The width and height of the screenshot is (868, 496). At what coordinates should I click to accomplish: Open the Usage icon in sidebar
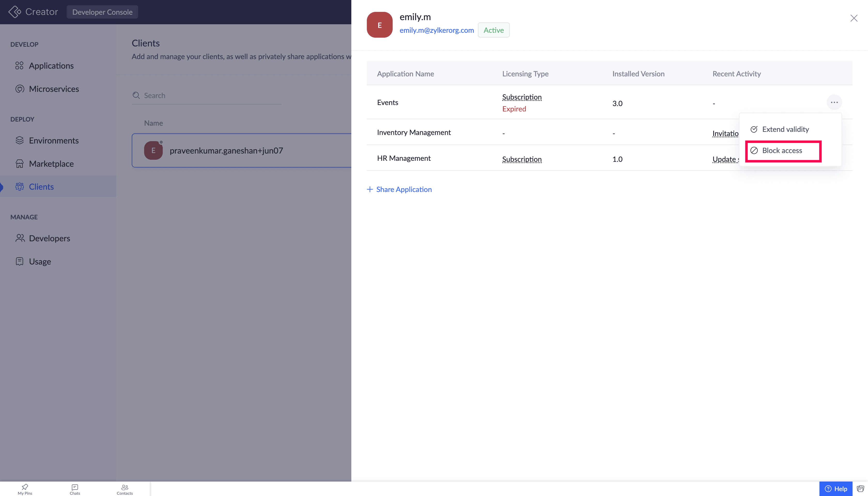point(19,261)
